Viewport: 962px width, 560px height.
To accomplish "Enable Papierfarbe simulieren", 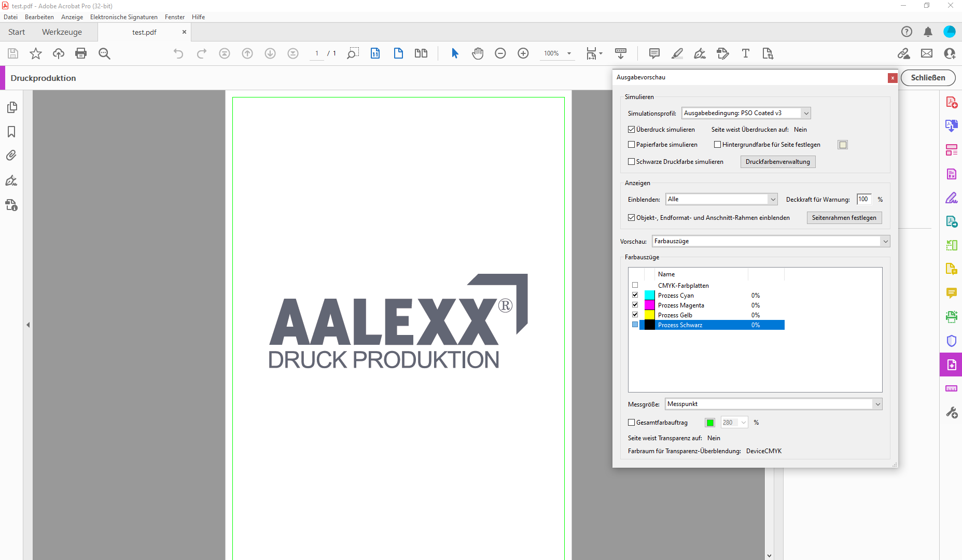I will coord(631,144).
